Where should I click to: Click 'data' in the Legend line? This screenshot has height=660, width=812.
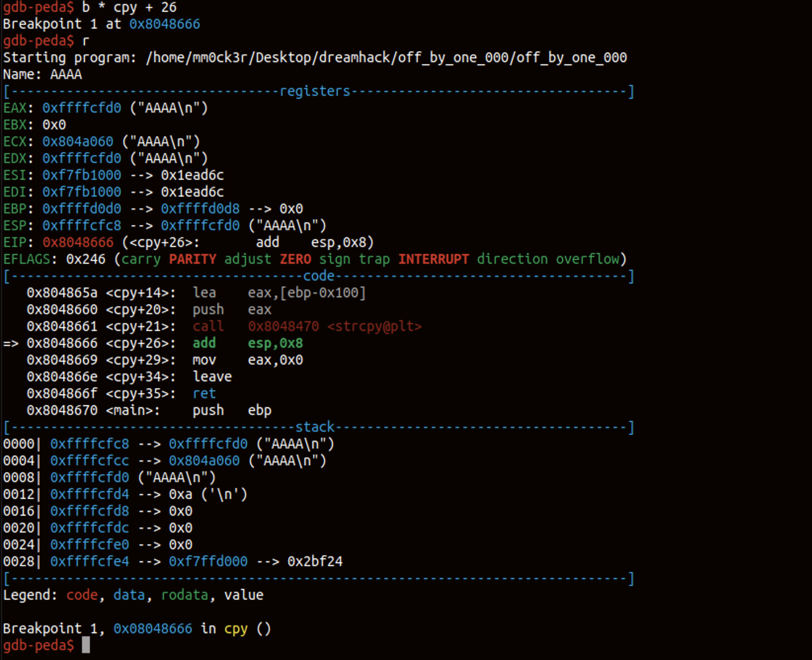(x=129, y=595)
